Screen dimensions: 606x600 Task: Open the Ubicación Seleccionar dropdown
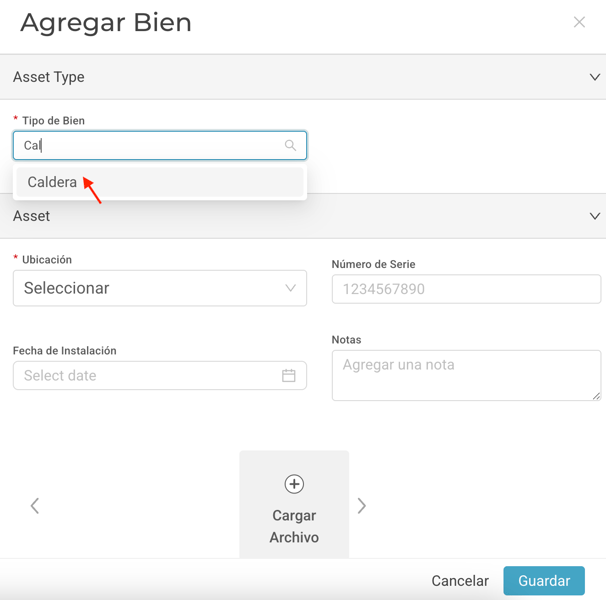160,288
